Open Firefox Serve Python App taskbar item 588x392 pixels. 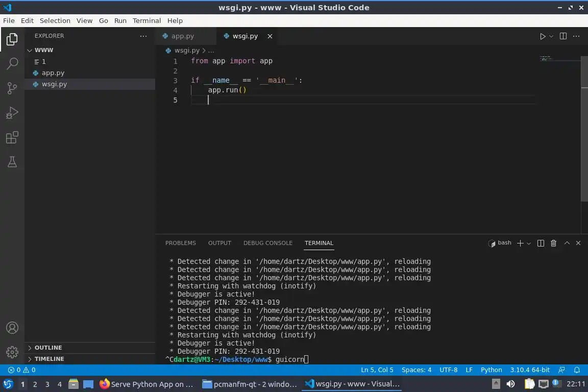[146, 384]
